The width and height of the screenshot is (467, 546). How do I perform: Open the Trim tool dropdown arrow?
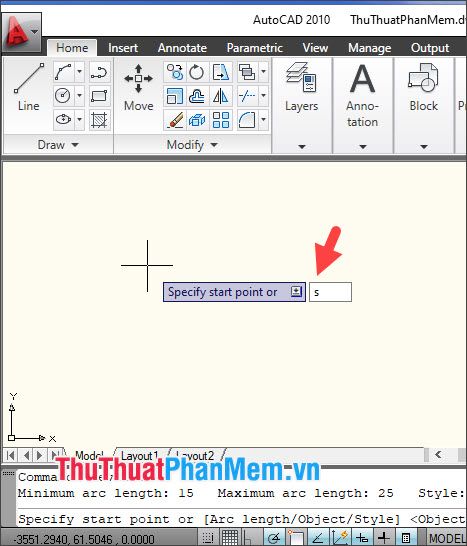click(x=264, y=96)
